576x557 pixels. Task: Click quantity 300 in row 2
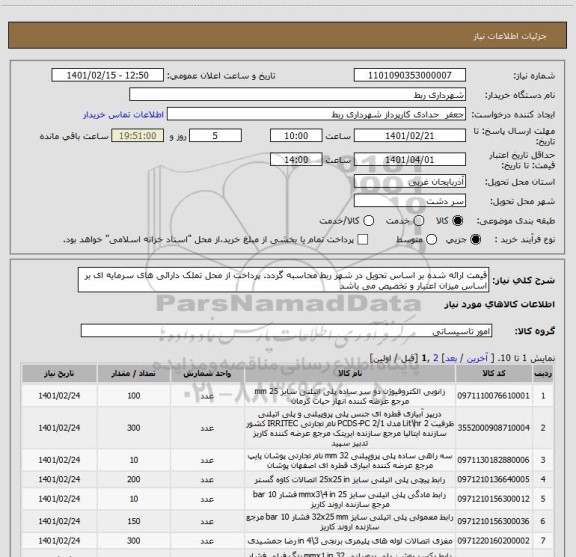click(134, 428)
